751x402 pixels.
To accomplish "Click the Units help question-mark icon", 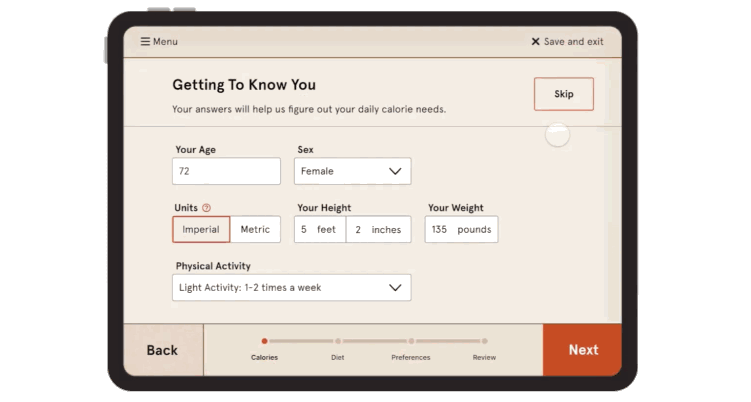I will (206, 208).
